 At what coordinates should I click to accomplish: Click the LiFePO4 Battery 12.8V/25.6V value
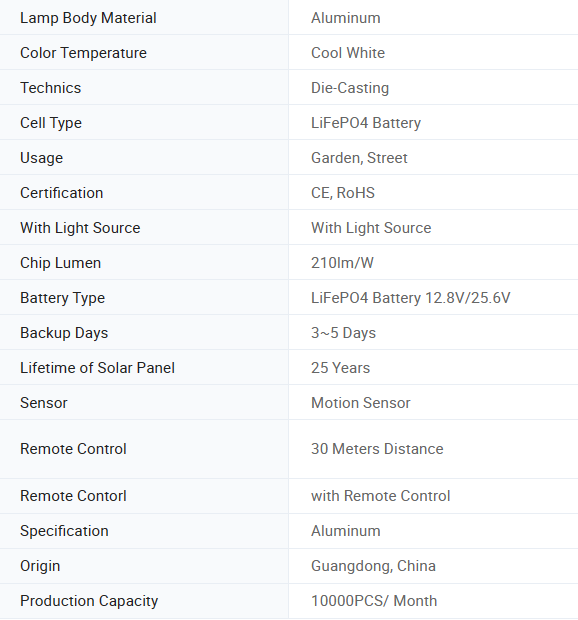(x=410, y=298)
